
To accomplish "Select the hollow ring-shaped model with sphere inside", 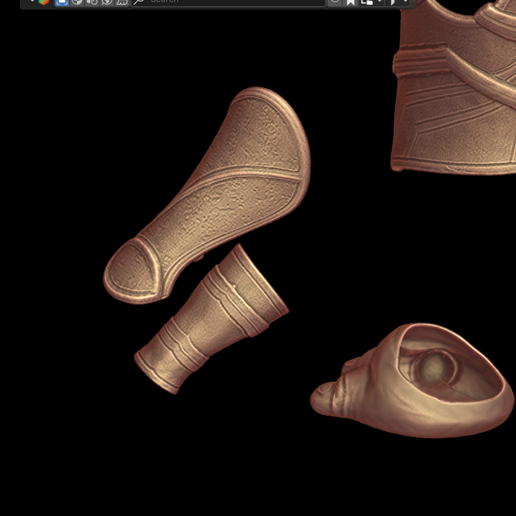I will pyautogui.click(x=413, y=380).
